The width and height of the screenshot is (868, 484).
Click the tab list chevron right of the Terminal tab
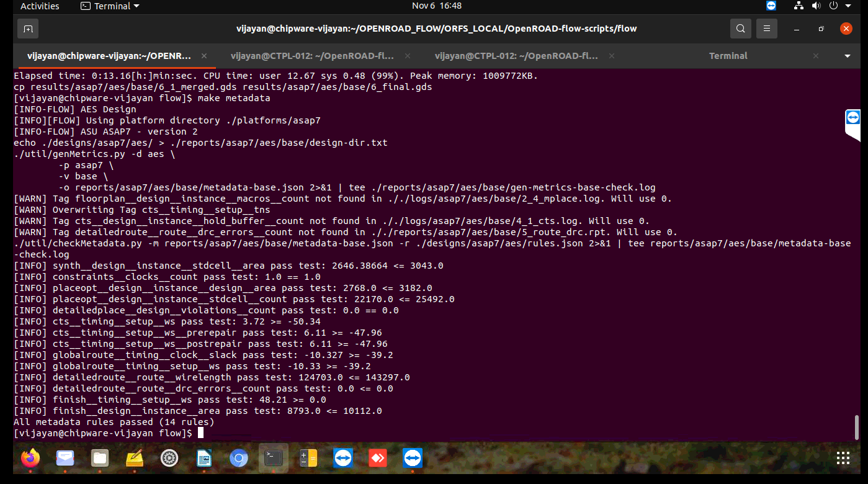pyautogui.click(x=847, y=56)
